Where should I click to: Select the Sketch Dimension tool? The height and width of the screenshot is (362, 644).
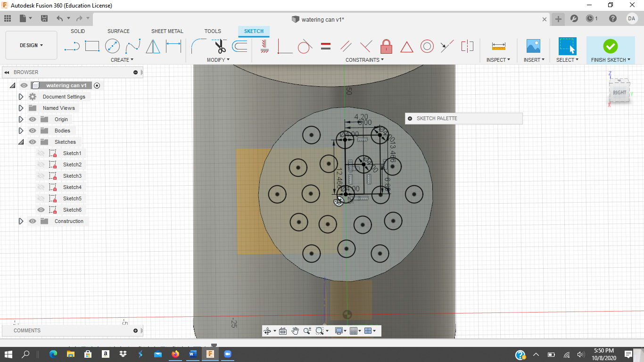coord(173,46)
